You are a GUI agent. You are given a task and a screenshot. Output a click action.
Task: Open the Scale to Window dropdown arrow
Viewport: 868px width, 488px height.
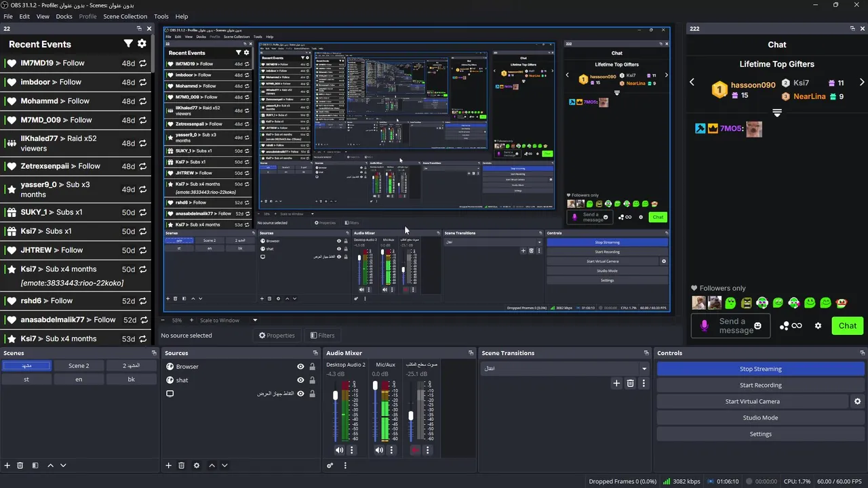click(x=255, y=321)
